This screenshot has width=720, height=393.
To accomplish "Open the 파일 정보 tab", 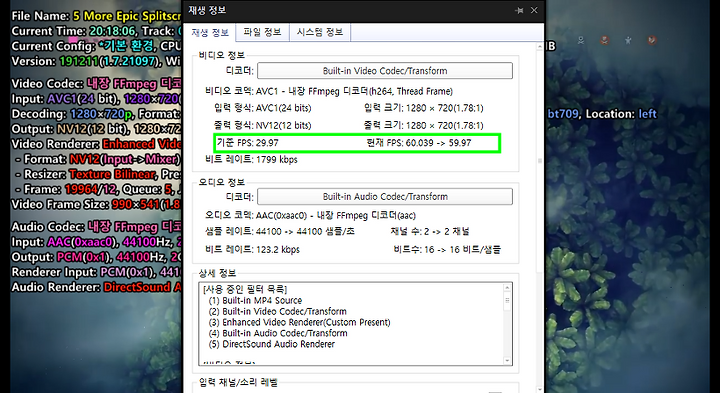I will 262,32.
